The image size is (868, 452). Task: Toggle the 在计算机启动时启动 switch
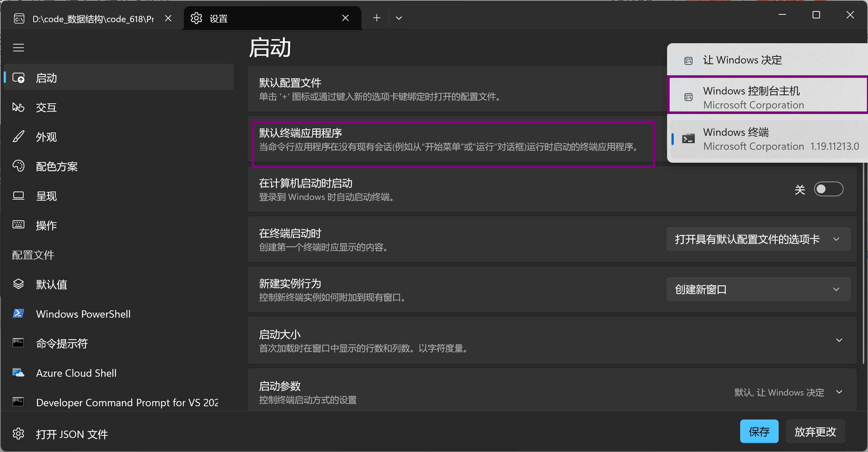click(x=828, y=189)
